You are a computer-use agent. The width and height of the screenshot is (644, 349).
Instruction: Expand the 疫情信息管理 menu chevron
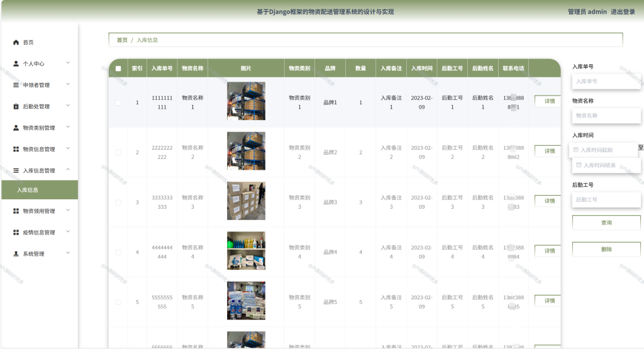coord(68,231)
